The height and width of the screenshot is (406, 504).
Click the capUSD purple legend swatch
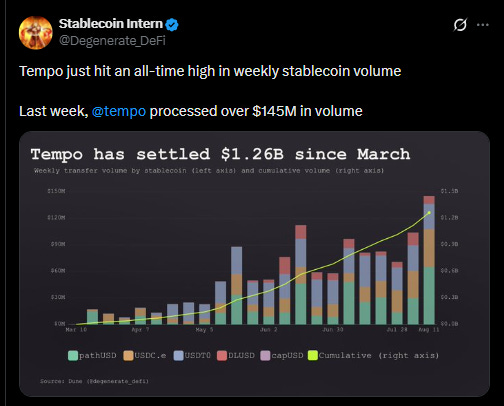pyautogui.click(x=265, y=355)
